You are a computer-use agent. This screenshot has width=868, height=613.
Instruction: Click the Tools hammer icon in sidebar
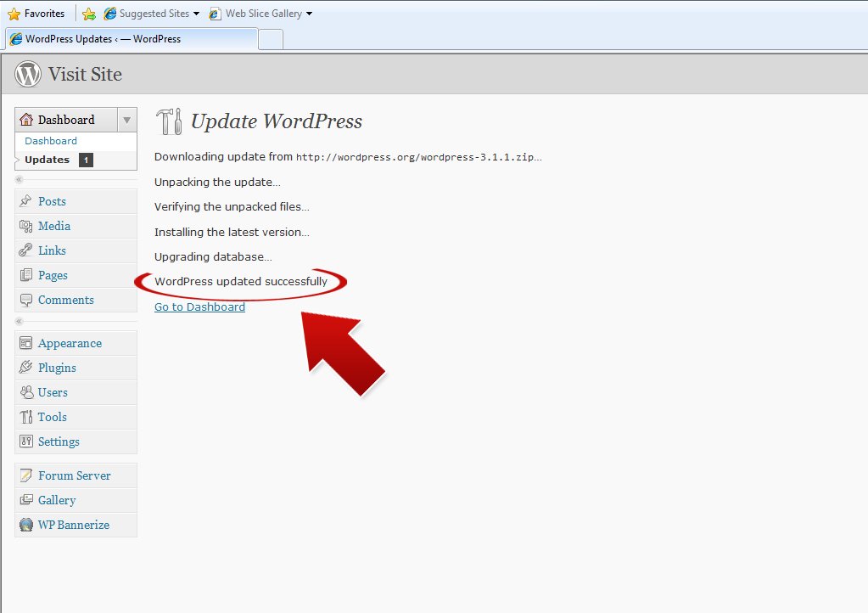(25, 417)
